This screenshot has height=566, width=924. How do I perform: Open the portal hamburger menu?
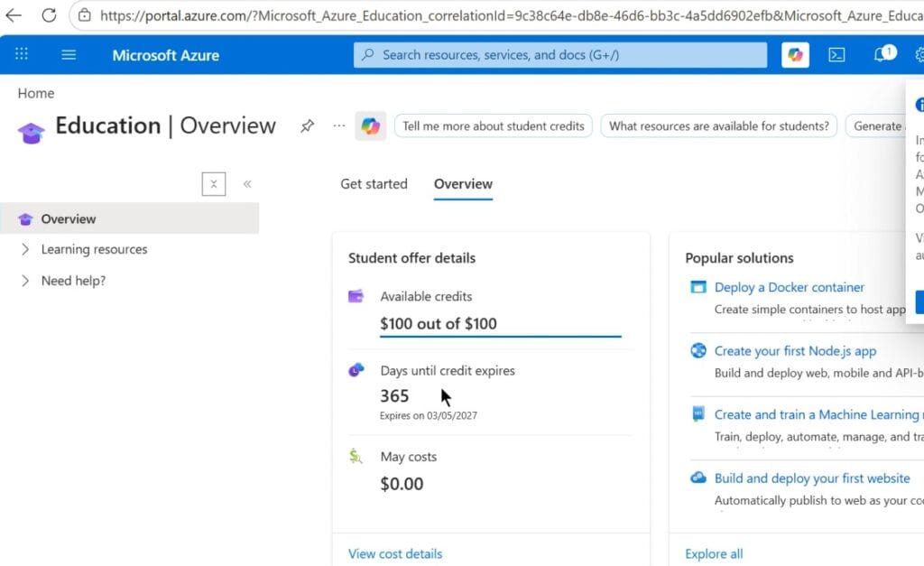coord(69,55)
